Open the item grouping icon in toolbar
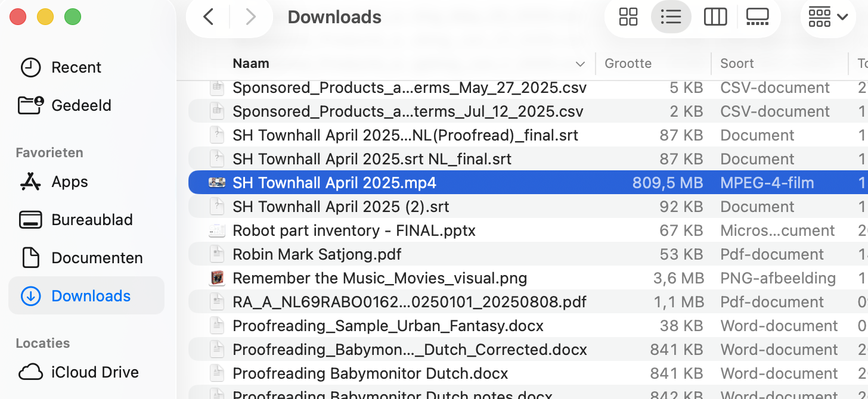Image resolution: width=868 pixels, height=399 pixels. [x=820, y=17]
